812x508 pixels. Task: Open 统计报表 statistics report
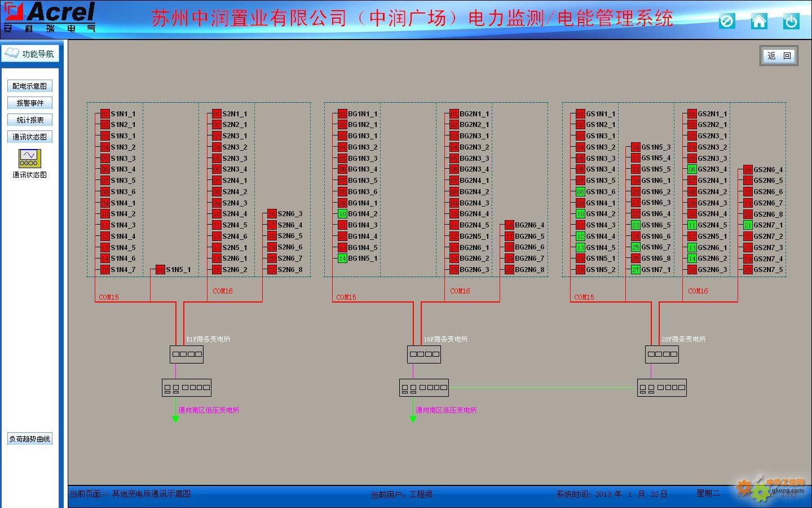point(30,120)
